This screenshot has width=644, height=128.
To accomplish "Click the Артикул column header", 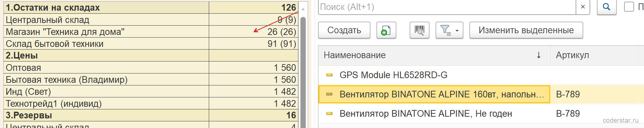I will pos(594,55).
